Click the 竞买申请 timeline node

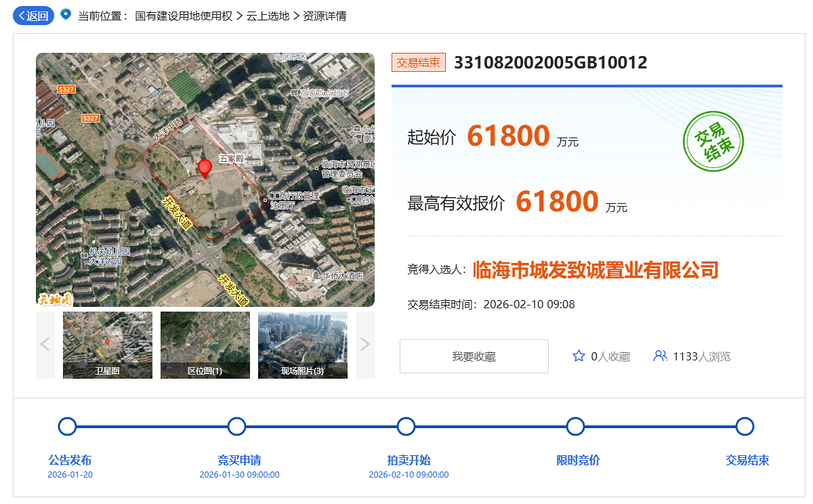(x=236, y=426)
